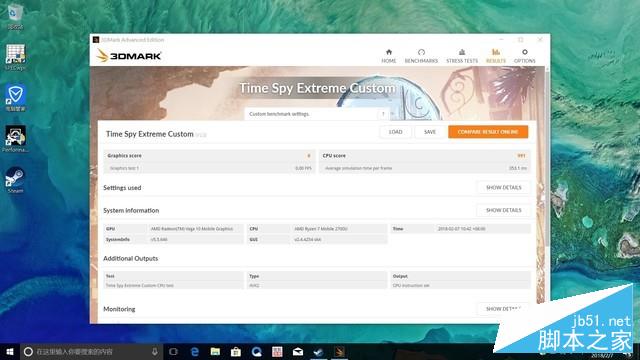Click the GUI version value
Viewport: 640px width, 360px height.
[307, 240]
